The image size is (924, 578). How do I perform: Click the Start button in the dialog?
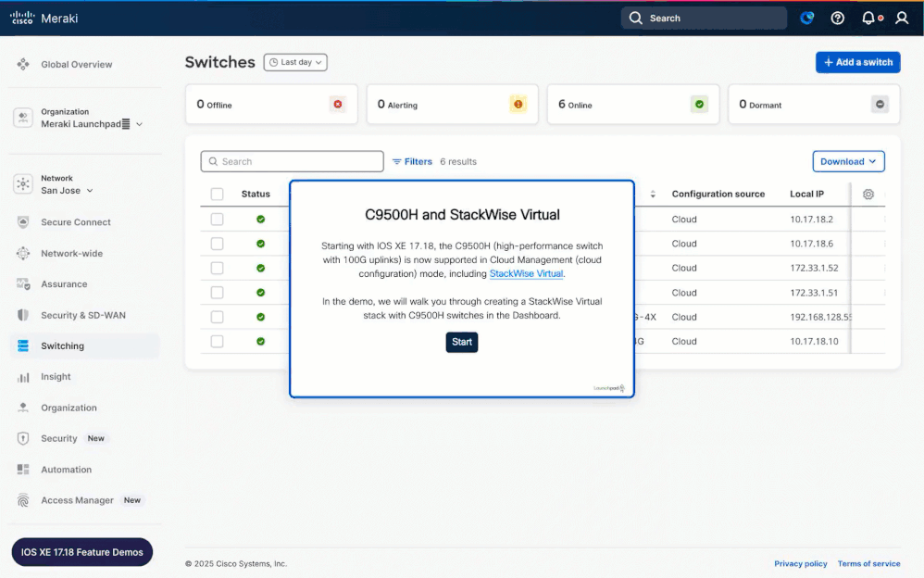point(461,342)
